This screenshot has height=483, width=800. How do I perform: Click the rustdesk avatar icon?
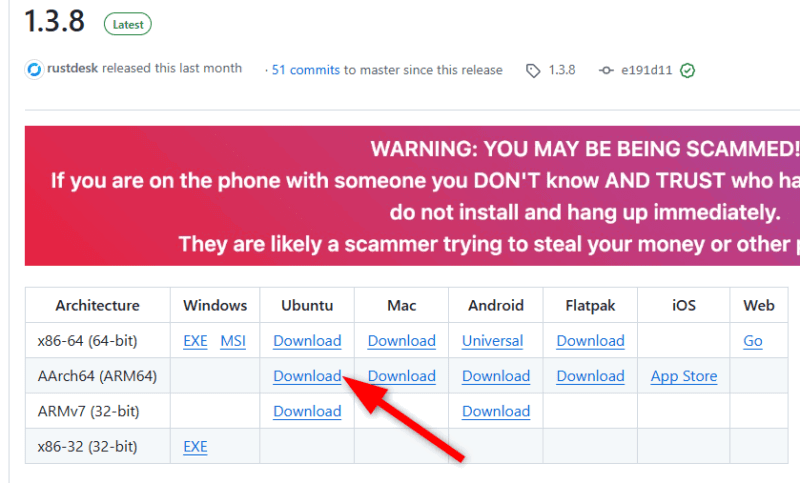coord(35,70)
